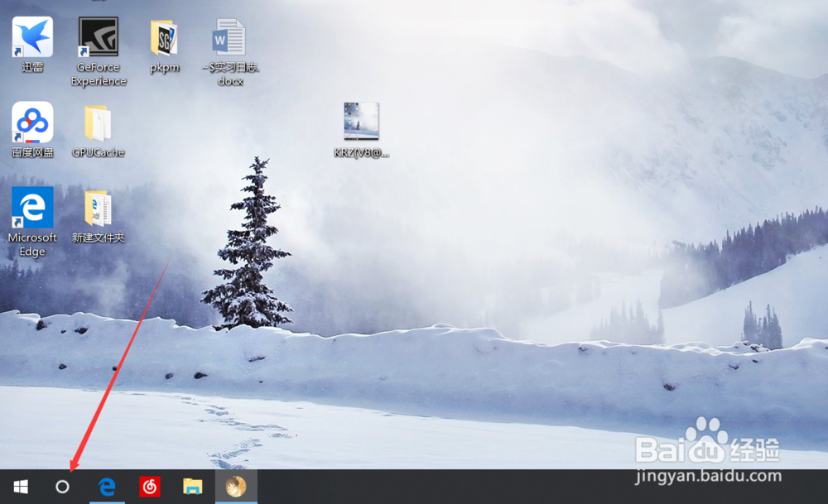
Task: Select the pkpm folder icon
Action: click(164, 37)
